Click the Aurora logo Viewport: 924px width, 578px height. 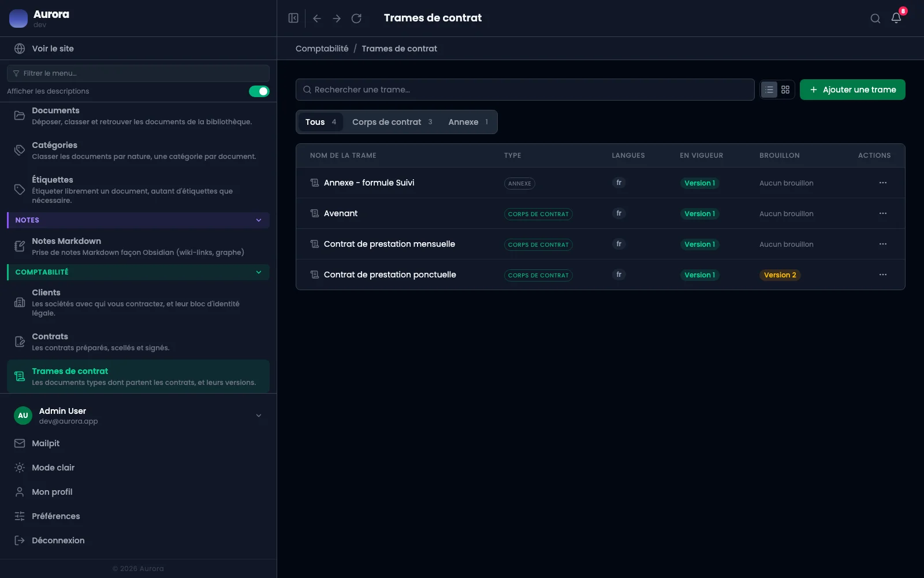point(18,18)
